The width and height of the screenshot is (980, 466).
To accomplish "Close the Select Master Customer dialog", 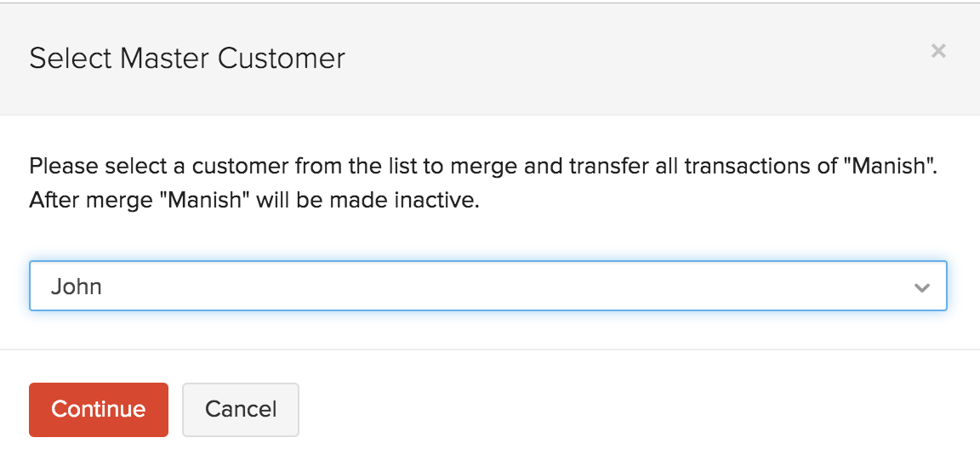I will tap(938, 51).
